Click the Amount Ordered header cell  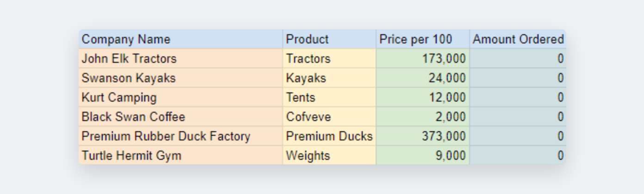click(x=518, y=39)
